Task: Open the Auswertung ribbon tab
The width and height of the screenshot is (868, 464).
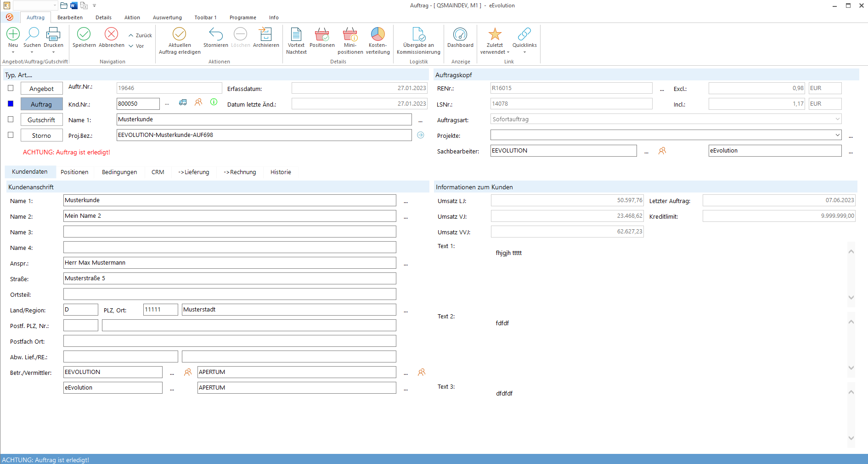Action: tap(167, 17)
